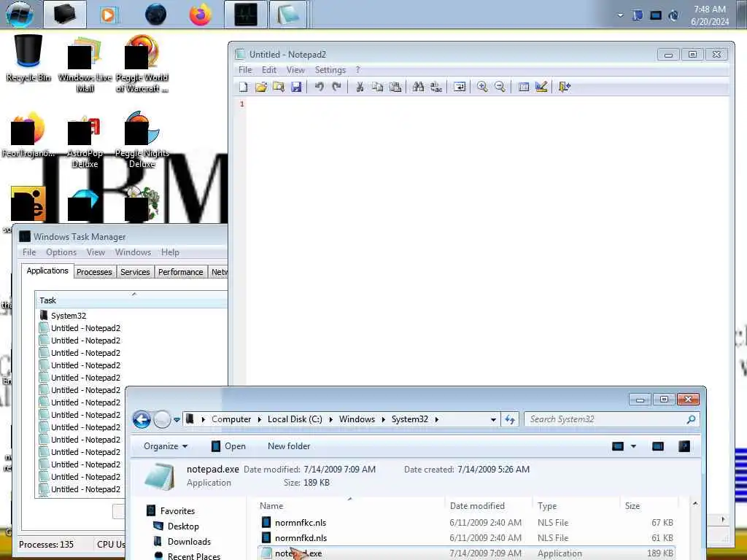The image size is (747, 560).
Task: Click the Paste clipboard icon in Notepad2
Action: (x=395, y=87)
